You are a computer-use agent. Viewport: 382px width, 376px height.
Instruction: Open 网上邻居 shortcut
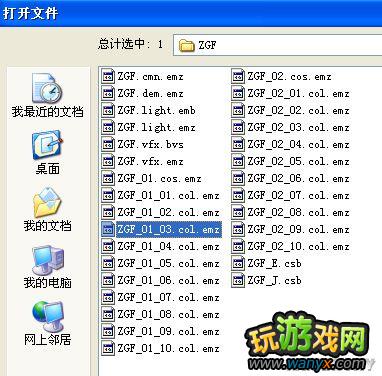tap(47, 324)
